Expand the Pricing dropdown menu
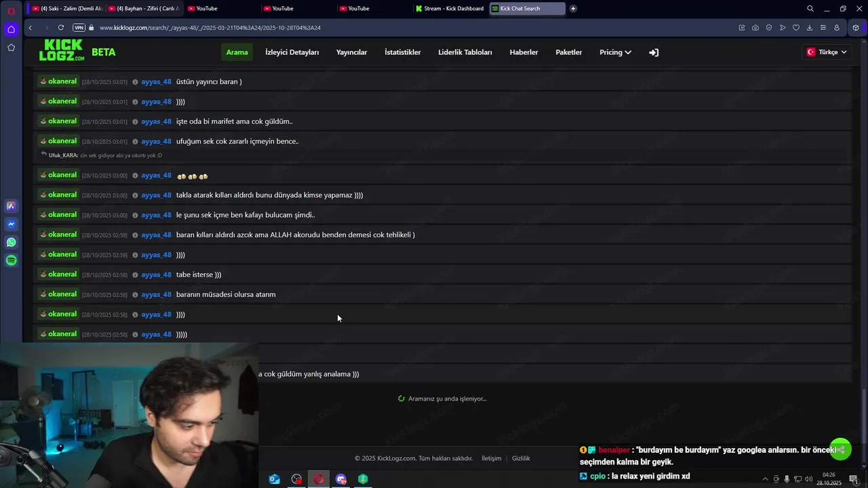This screenshot has height=488, width=868. (615, 52)
